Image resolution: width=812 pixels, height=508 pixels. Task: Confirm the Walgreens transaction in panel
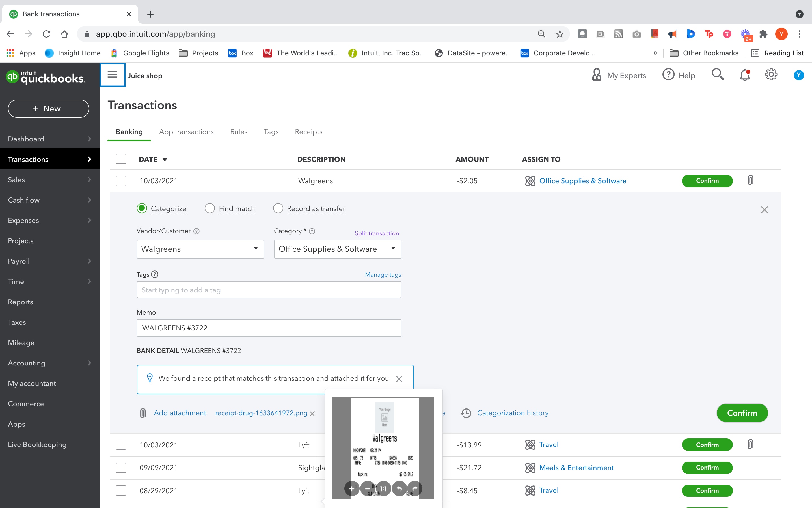(742, 413)
